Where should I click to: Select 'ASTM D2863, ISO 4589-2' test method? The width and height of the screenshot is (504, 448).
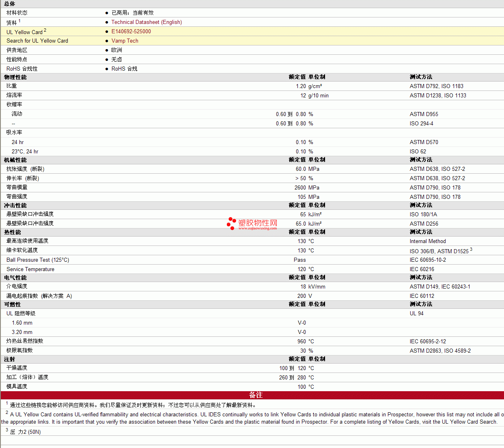pyautogui.click(x=440, y=351)
